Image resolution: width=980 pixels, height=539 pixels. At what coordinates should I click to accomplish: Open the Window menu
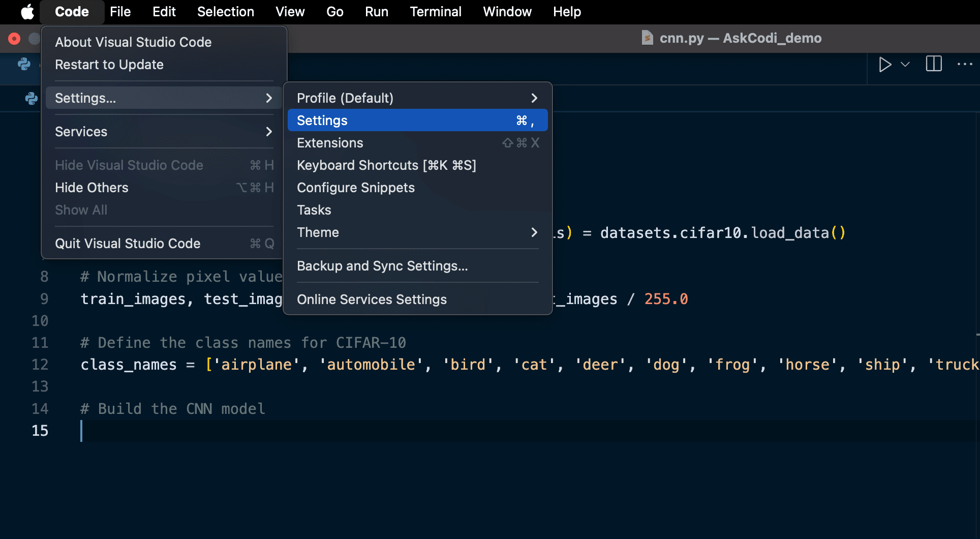pyautogui.click(x=507, y=12)
